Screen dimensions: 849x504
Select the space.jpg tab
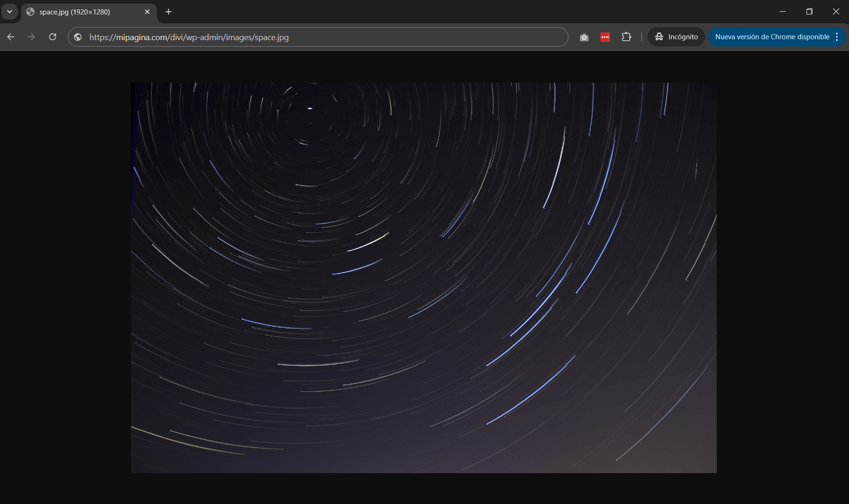[89, 12]
